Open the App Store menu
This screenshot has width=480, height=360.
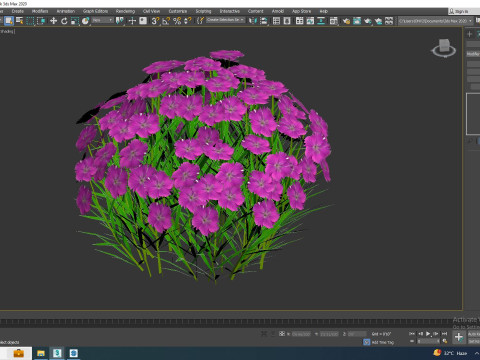[x=301, y=11]
